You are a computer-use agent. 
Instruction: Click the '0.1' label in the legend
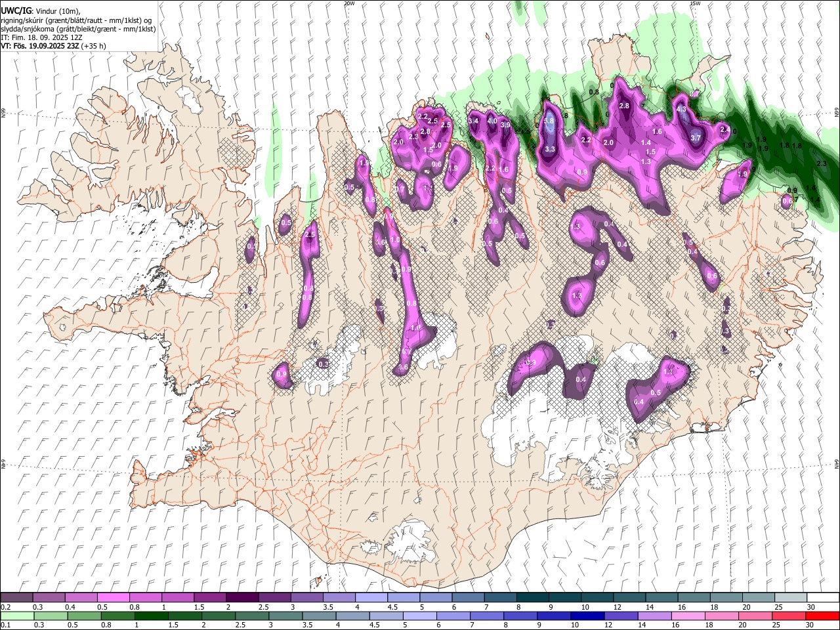tap(5, 625)
